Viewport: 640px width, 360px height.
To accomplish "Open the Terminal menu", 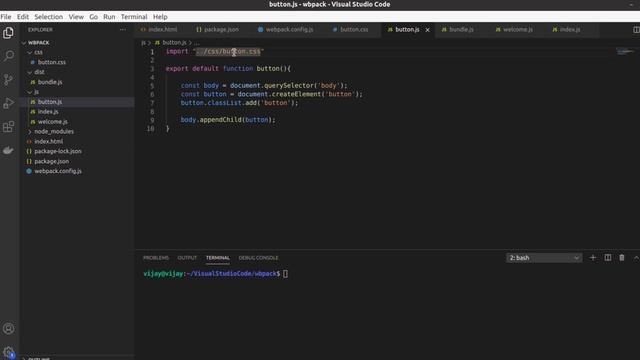I will [134, 17].
